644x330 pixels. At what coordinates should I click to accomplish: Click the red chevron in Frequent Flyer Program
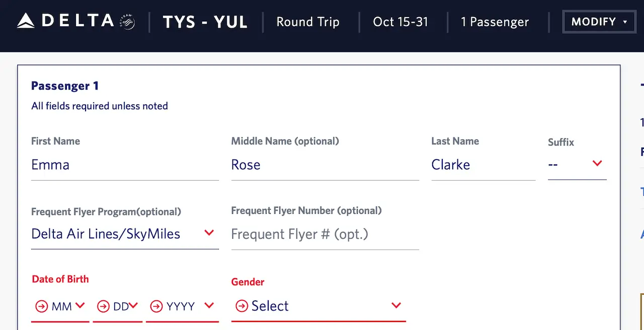pyautogui.click(x=209, y=233)
